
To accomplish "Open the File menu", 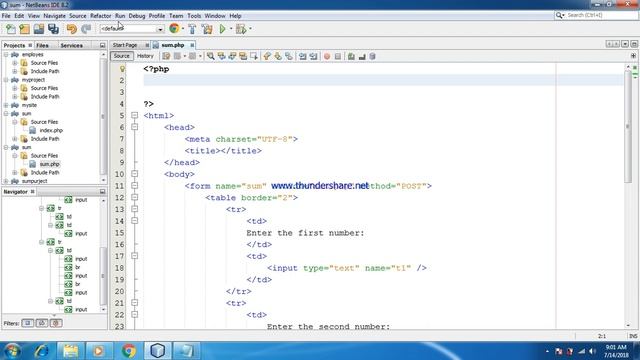I will pyautogui.click(x=6, y=16).
